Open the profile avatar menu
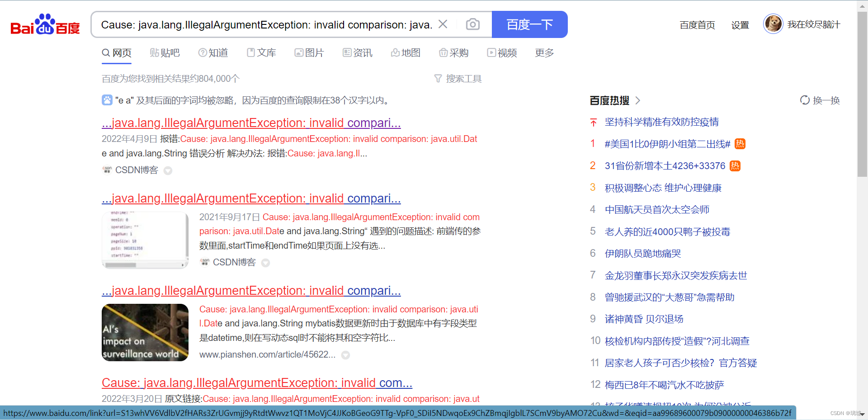868x420 pixels. point(773,24)
